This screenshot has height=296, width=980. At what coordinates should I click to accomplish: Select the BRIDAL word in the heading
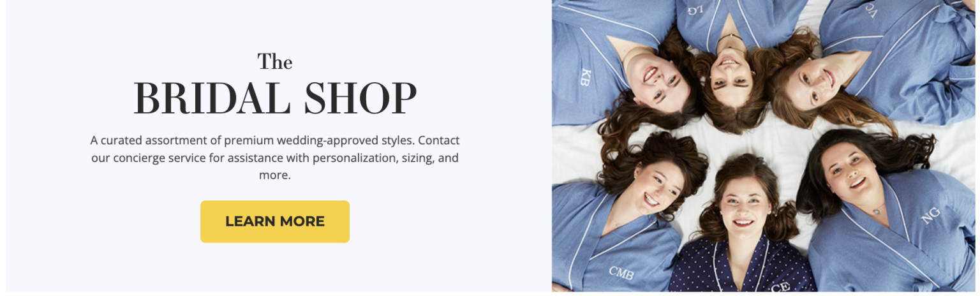tap(212, 98)
